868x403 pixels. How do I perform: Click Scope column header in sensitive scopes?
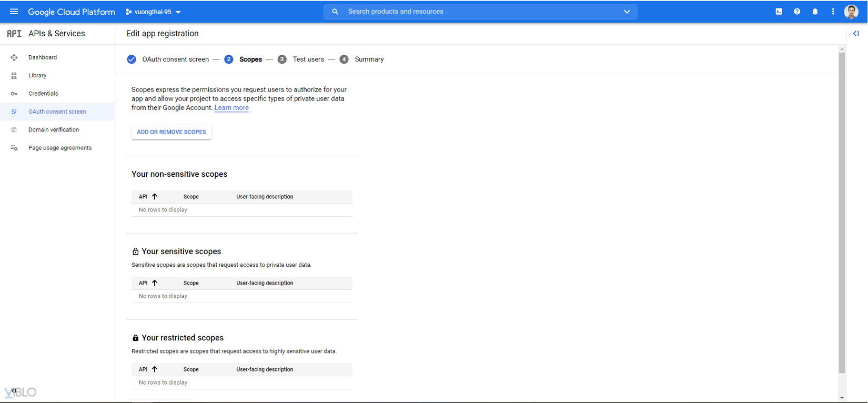191,283
